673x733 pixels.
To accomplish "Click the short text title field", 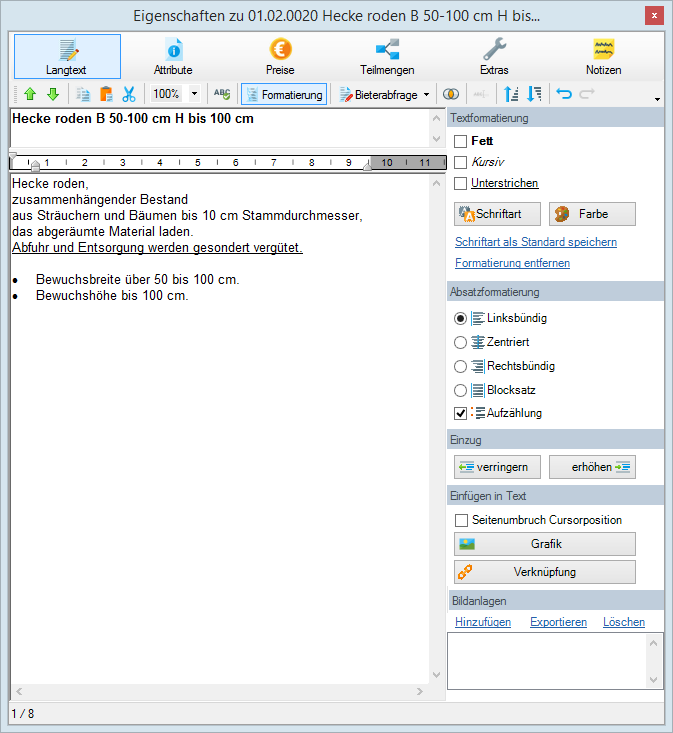I will pyautogui.click(x=220, y=128).
